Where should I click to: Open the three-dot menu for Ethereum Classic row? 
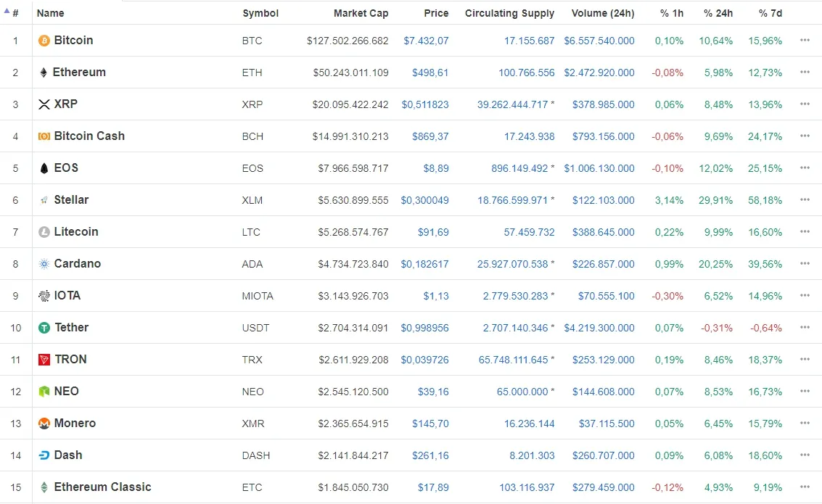pyautogui.click(x=805, y=487)
